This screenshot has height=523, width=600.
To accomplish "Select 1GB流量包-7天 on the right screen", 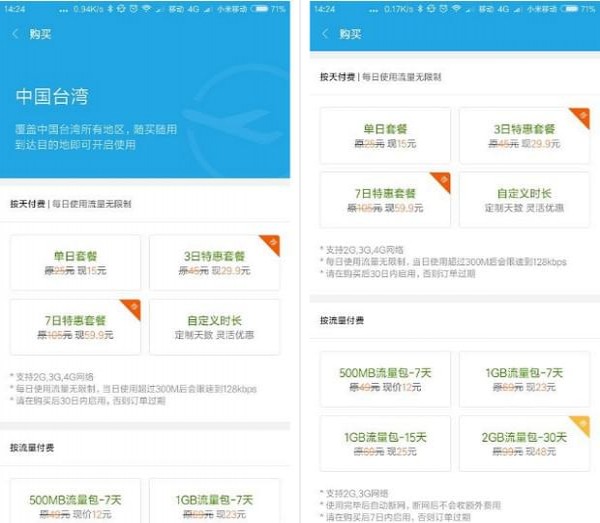I will (524, 379).
